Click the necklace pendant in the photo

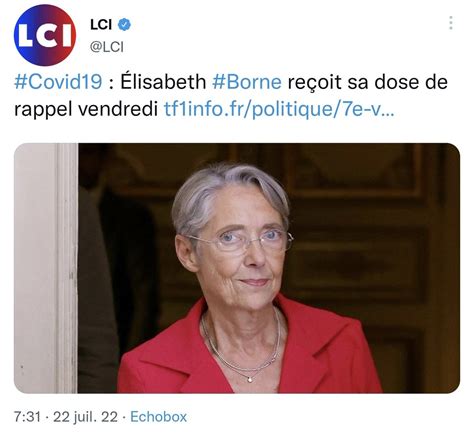pos(250,379)
